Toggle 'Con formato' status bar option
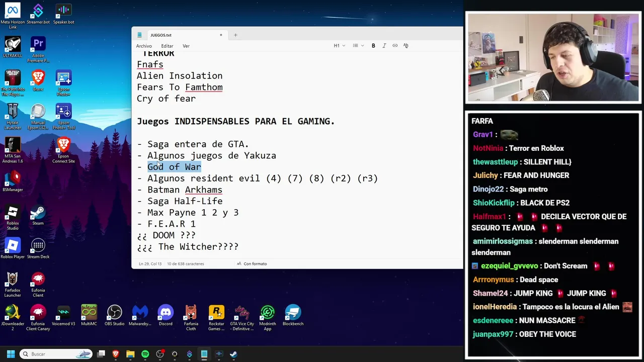Viewport: 644px width, 362px height. coord(252,263)
